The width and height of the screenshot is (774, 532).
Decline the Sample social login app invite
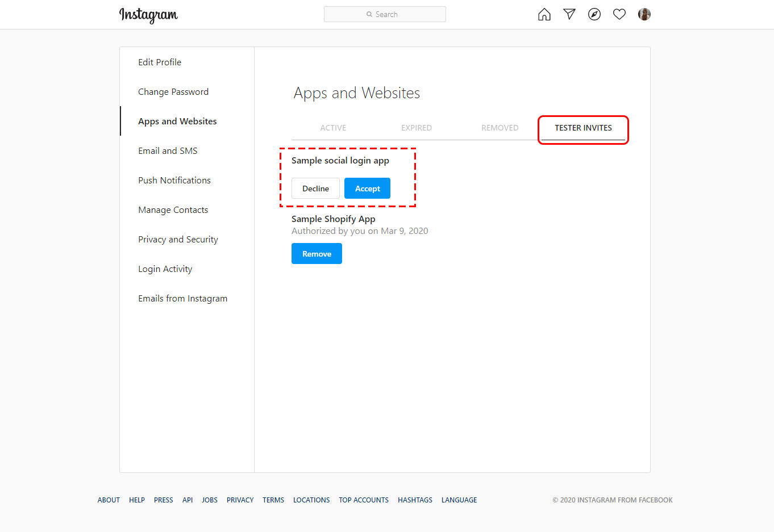tap(315, 188)
